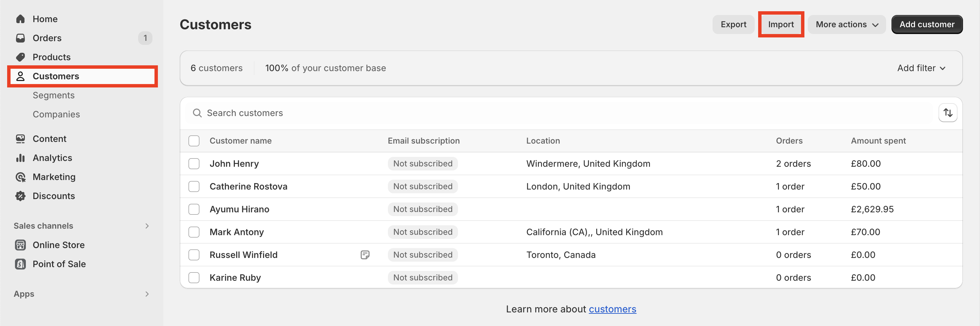Click the search magnifier icon
980x326 pixels.
[197, 113]
